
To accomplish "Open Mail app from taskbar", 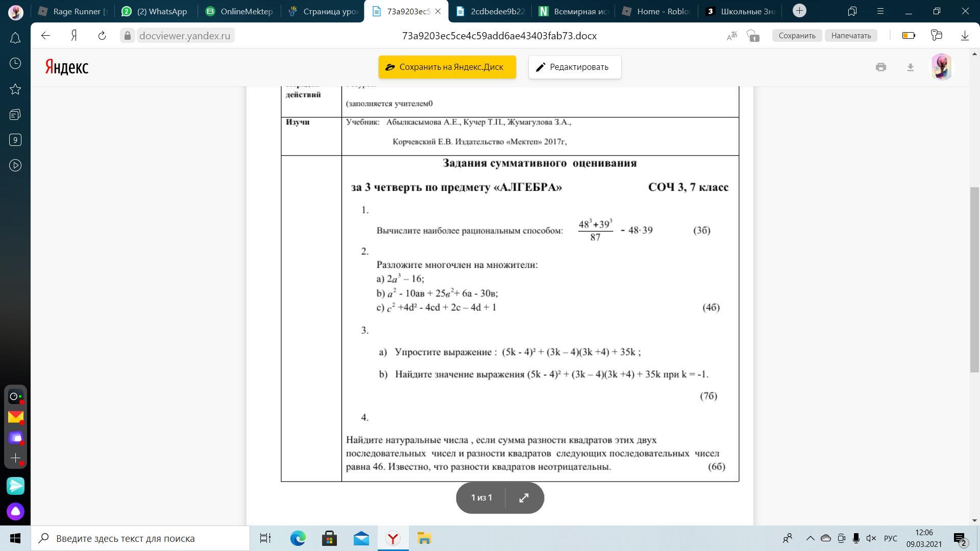I will tap(361, 538).
